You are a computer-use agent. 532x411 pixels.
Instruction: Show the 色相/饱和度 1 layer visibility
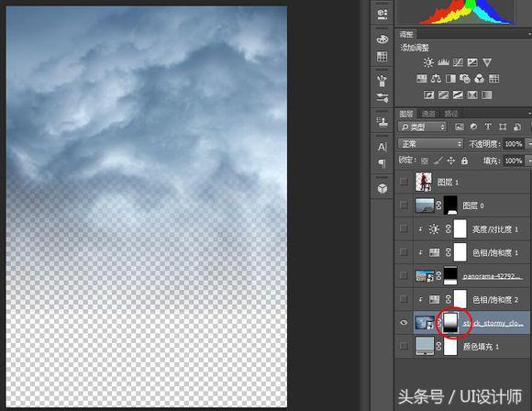pyautogui.click(x=404, y=252)
